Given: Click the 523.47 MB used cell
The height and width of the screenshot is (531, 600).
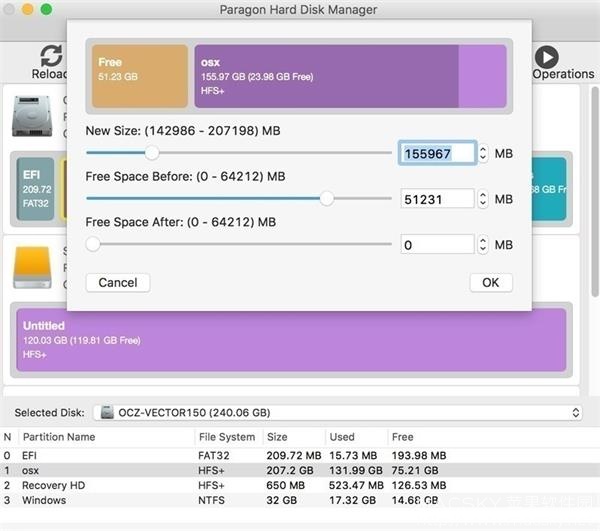Looking at the screenshot, I should (356, 485).
